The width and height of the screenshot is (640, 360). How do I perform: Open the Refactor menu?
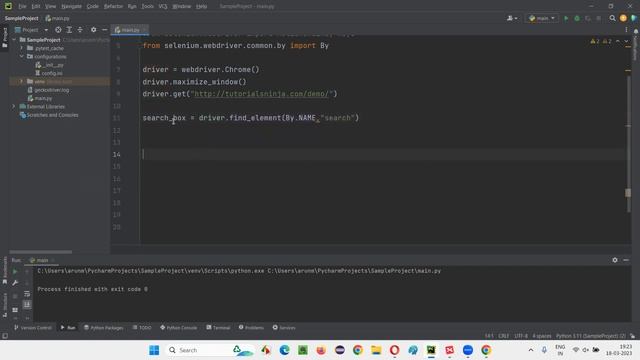(x=113, y=6)
